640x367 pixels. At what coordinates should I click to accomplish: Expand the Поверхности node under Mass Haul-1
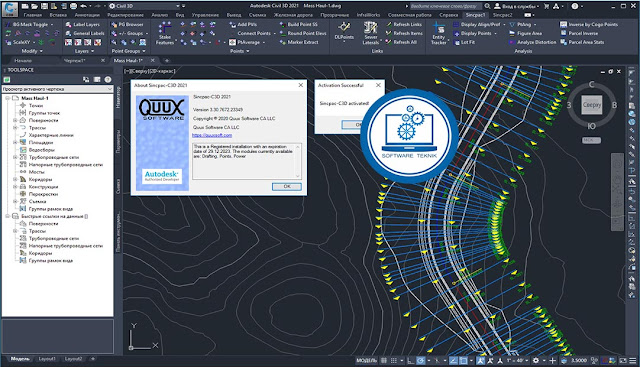pos(15,120)
